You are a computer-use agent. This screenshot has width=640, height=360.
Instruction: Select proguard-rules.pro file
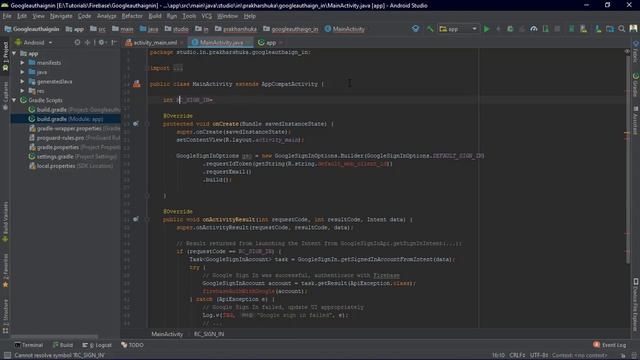click(x=74, y=138)
